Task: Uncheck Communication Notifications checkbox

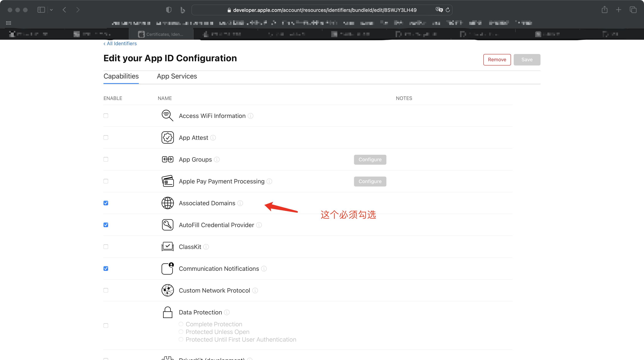Action: [106, 268]
